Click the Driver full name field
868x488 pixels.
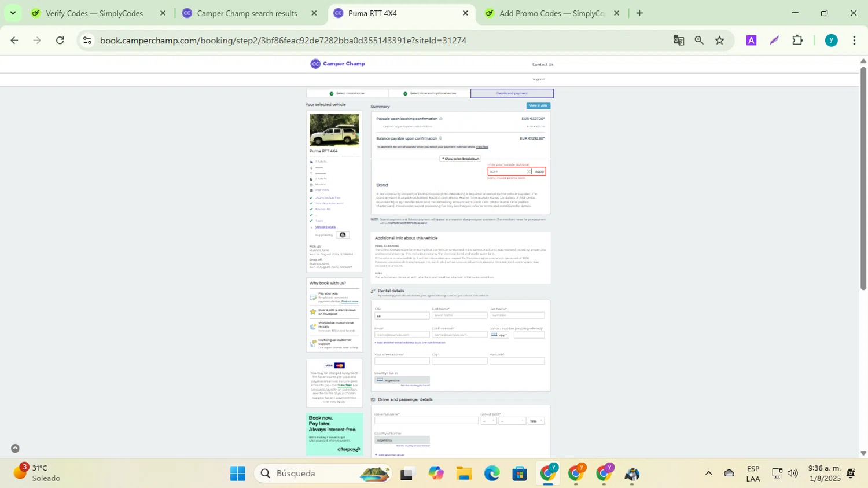(426, 421)
